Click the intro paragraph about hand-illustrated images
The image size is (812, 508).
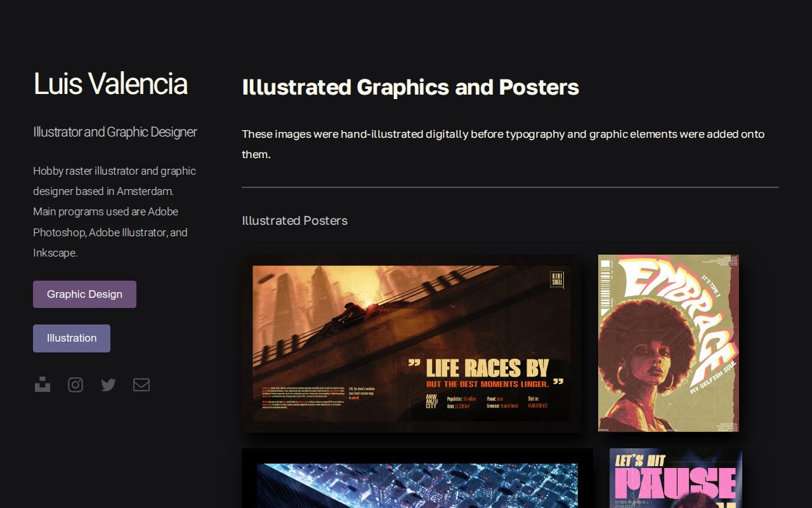(503, 144)
